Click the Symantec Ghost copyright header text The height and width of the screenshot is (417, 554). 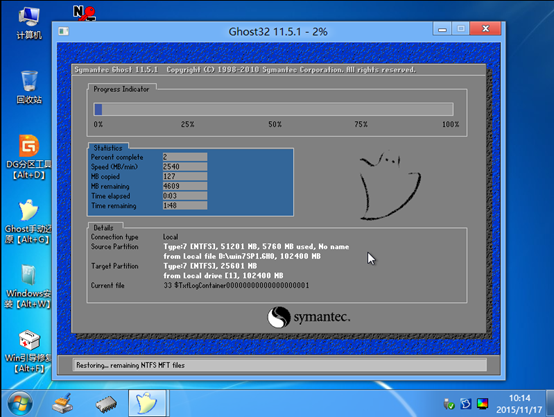(245, 70)
